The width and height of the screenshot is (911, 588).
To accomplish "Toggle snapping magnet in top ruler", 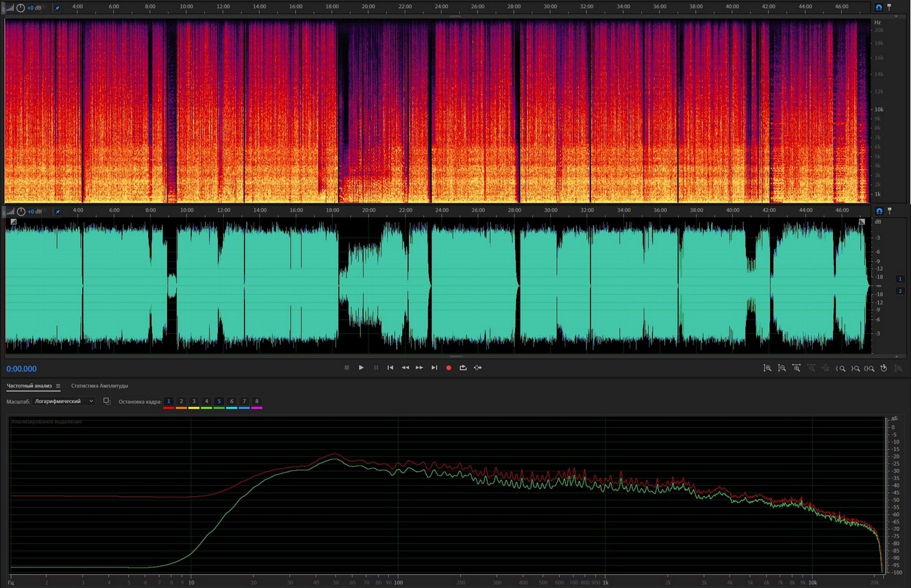I will tap(879, 7).
